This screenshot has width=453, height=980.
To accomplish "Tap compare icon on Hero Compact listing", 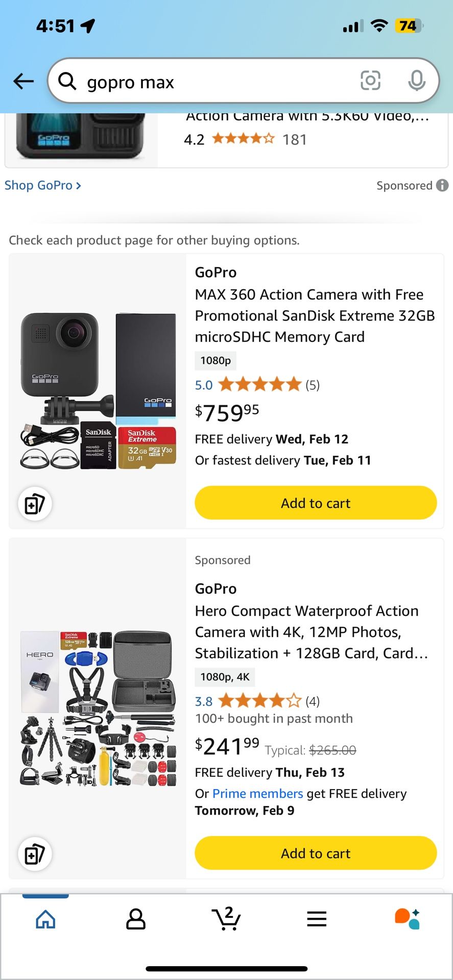I will point(35,854).
